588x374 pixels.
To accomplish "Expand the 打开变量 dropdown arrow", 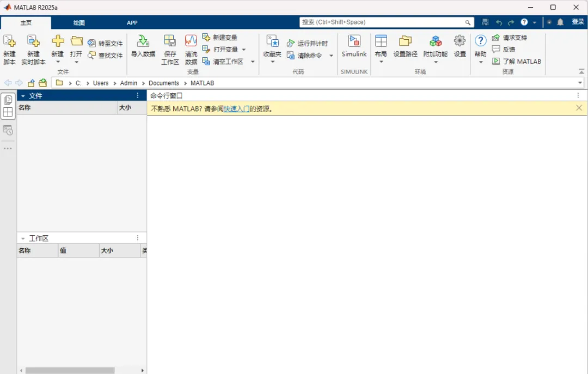I will (244, 50).
